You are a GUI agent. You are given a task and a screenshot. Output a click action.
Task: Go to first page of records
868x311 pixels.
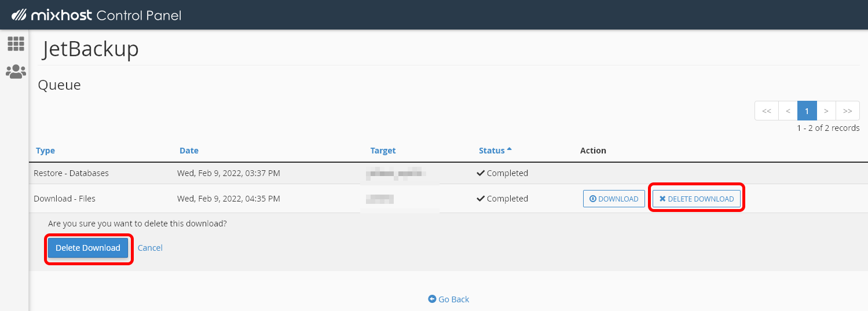[766, 111]
